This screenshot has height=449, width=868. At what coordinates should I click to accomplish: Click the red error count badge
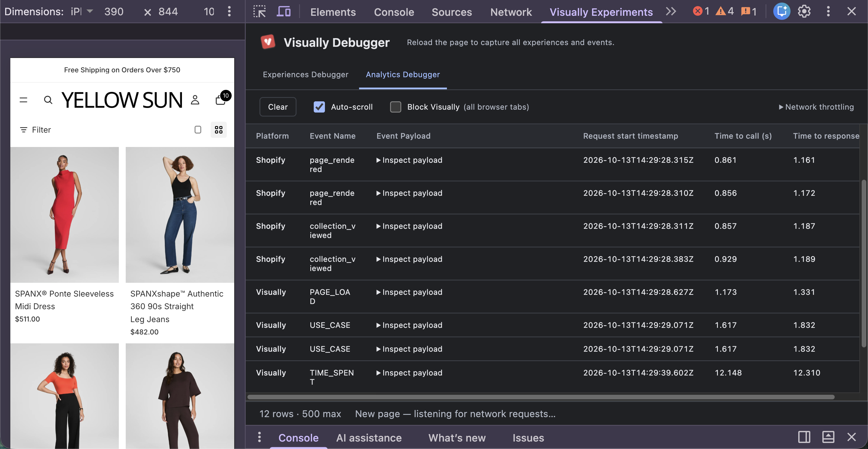pos(701,11)
